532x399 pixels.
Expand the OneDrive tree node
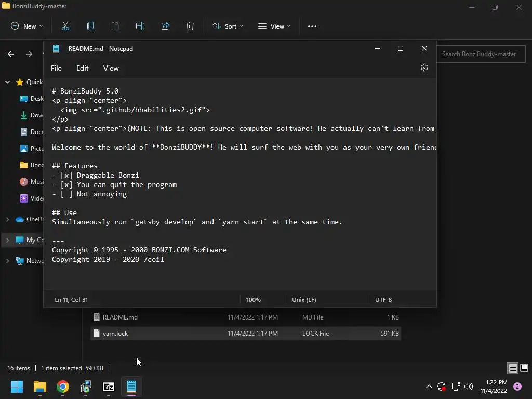7,219
